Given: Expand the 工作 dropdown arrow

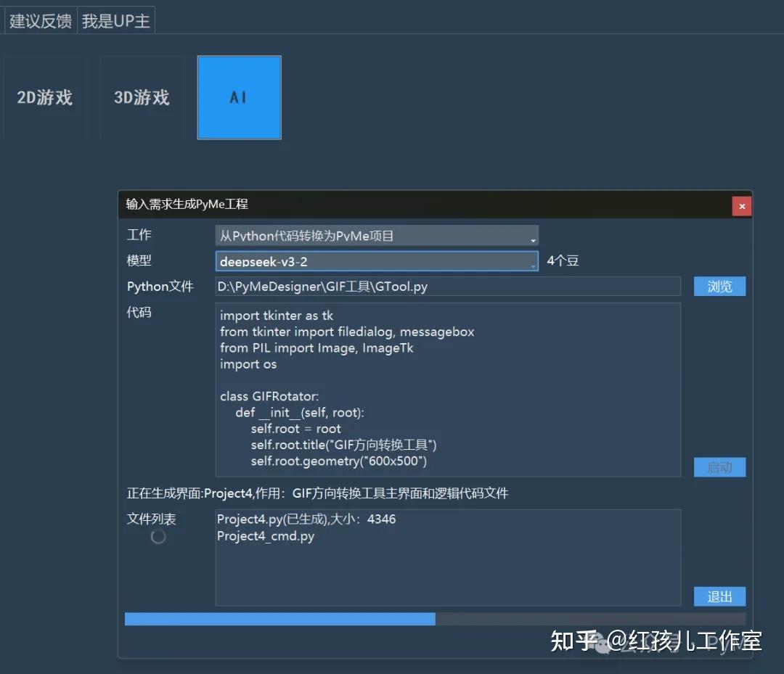Looking at the screenshot, I should click(533, 240).
